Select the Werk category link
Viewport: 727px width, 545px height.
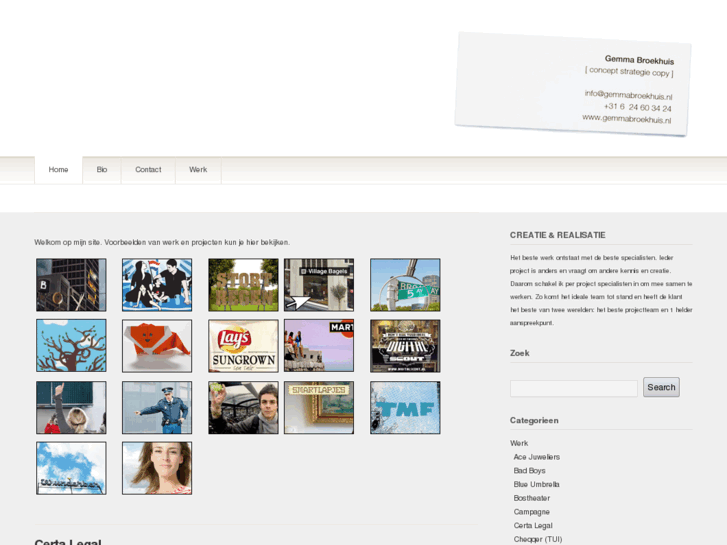point(519,443)
